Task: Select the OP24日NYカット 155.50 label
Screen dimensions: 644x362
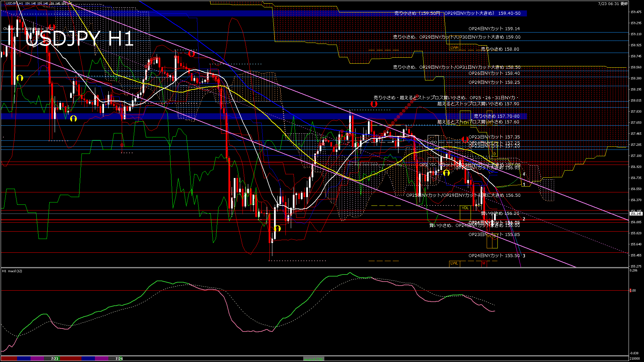Action: pyautogui.click(x=494, y=256)
